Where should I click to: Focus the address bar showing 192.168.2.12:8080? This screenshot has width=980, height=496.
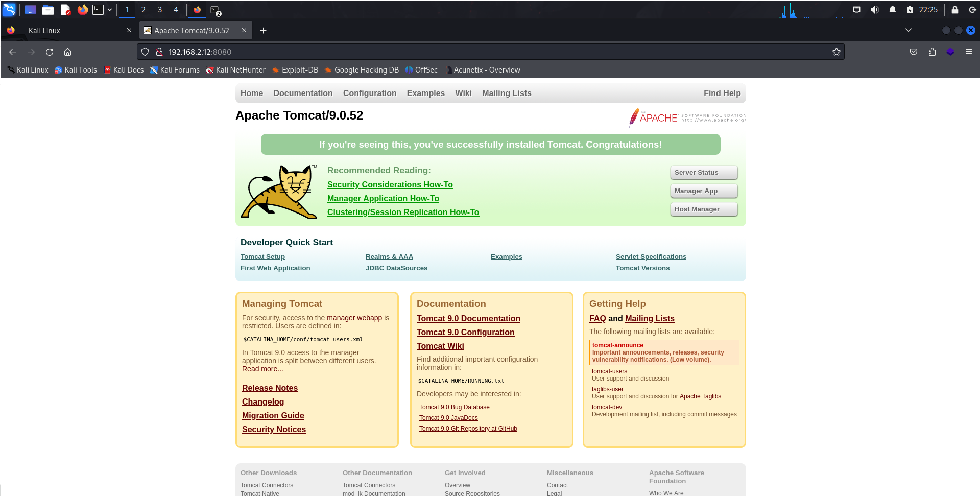(490, 52)
